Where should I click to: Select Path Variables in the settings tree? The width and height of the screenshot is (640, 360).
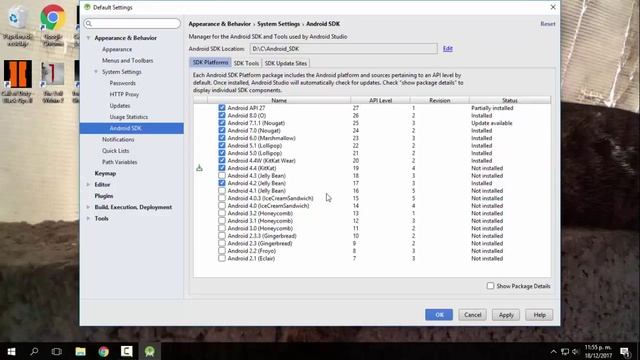click(120, 162)
